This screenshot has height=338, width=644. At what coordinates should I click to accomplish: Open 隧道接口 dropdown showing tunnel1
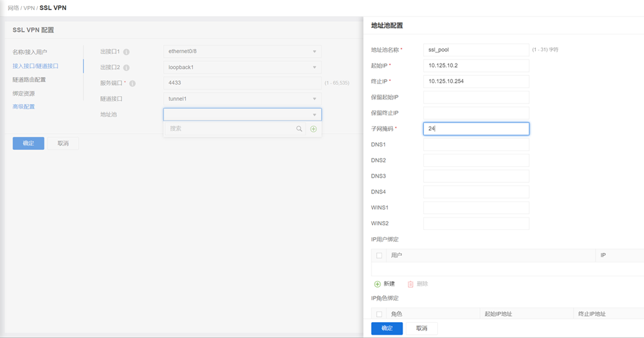click(x=242, y=99)
